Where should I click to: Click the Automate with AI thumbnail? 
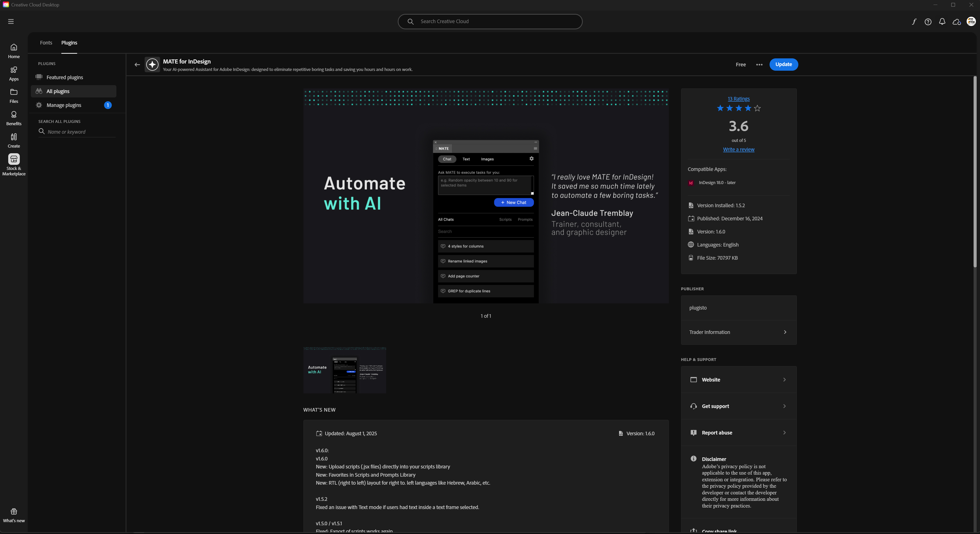345,370
